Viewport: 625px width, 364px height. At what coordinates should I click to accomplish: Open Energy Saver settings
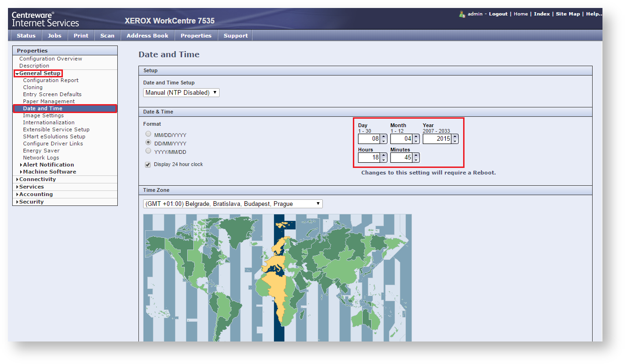coord(41,151)
